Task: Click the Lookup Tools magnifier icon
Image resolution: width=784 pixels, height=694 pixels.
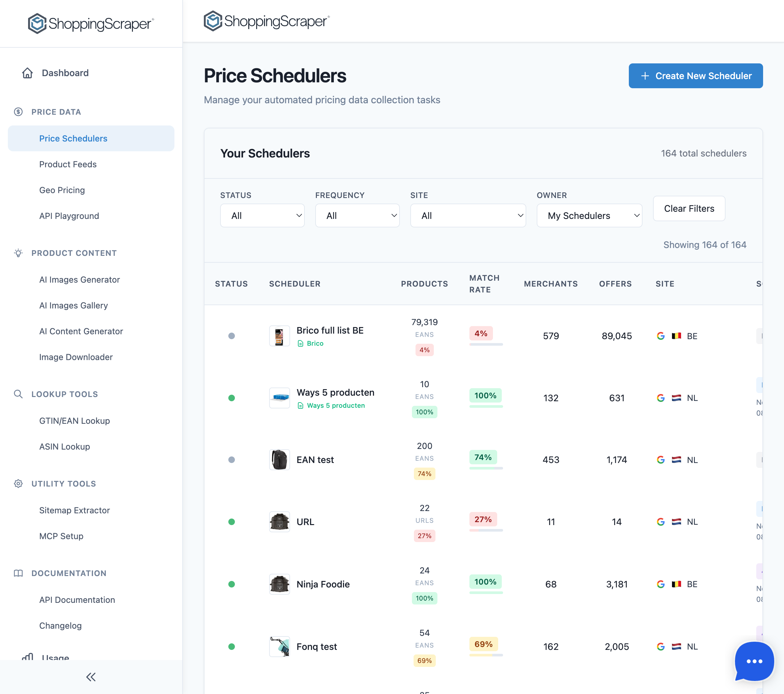Action: [18, 394]
